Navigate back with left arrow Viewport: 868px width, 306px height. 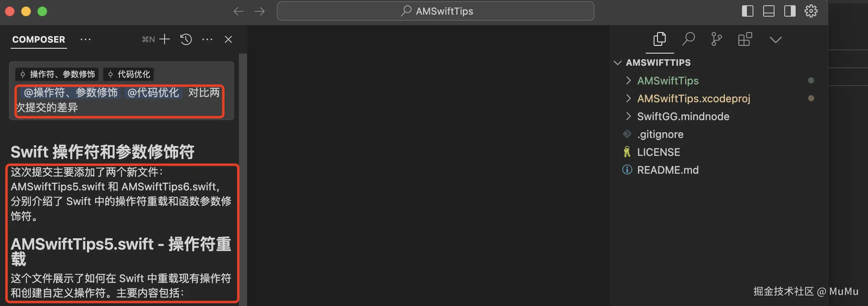click(x=239, y=11)
